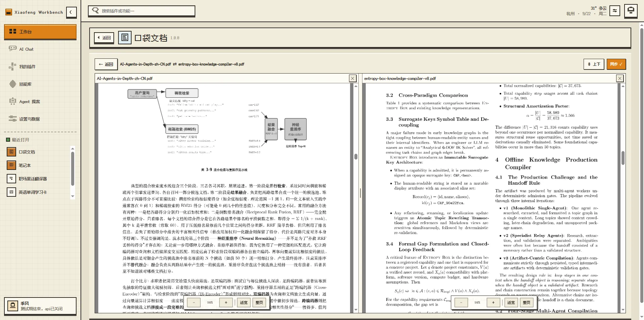
Task: Click the divider handle between PDF panes
Action: click(360, 193)
